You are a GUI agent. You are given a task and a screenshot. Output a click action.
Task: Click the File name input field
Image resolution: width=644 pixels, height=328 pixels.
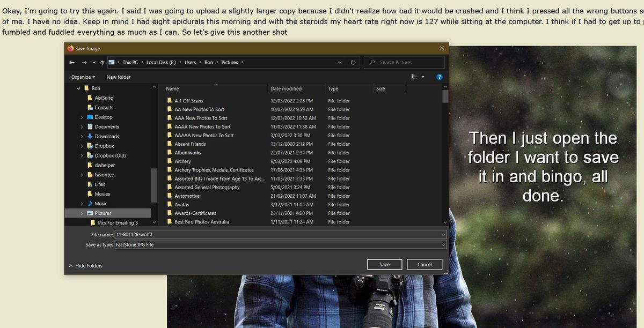[x=280, y=235]
